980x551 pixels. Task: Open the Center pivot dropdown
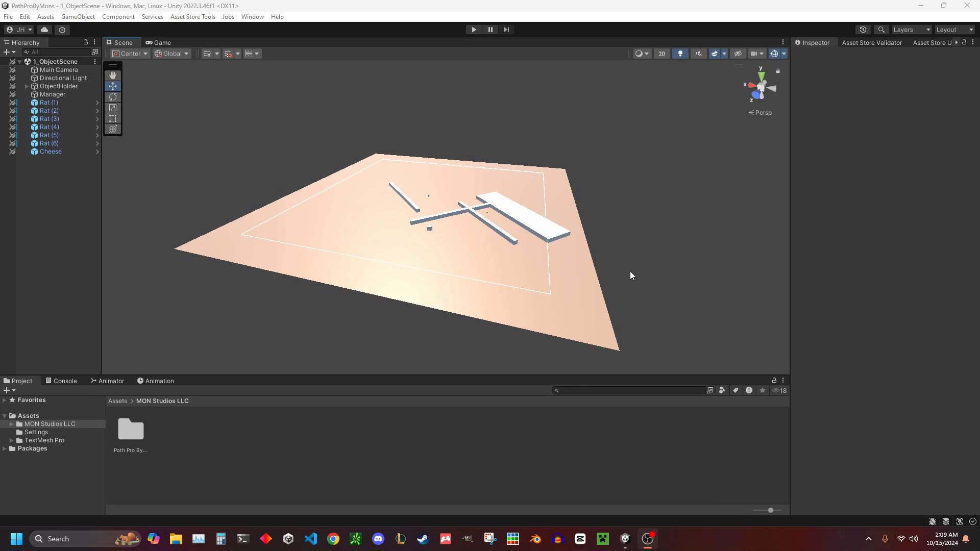(x=130, y=54)
